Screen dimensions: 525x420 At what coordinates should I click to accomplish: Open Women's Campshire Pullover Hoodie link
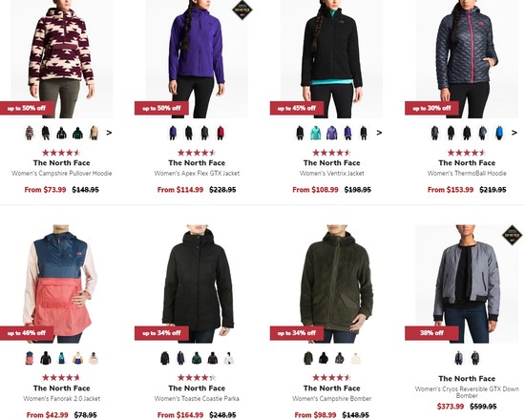62,174
